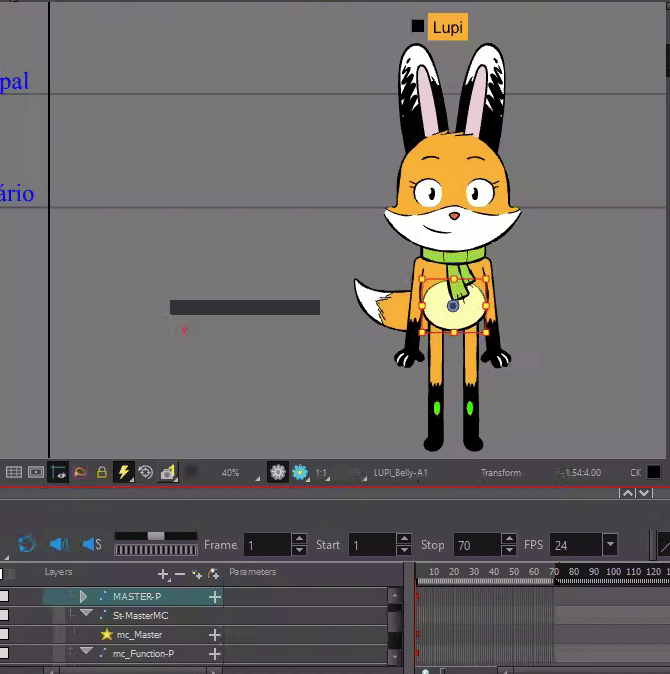Click the Lupi character label

(448, 28)
